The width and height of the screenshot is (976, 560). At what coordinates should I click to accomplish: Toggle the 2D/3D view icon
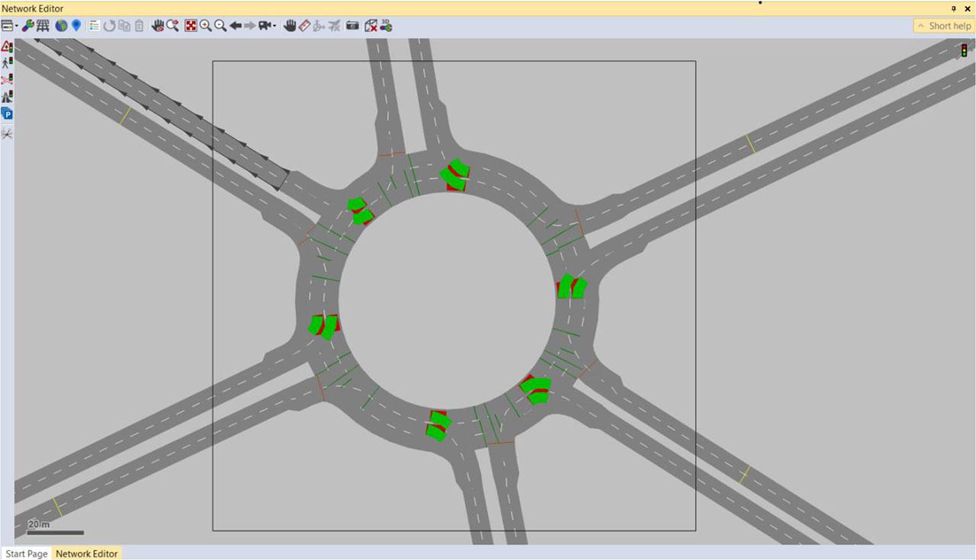click(387, 26)
